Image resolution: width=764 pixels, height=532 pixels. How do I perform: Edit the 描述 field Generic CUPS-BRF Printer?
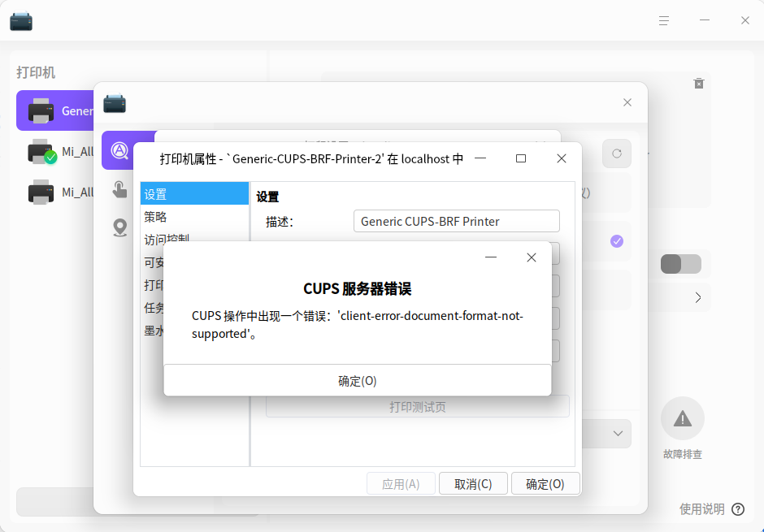pos(456,221)
